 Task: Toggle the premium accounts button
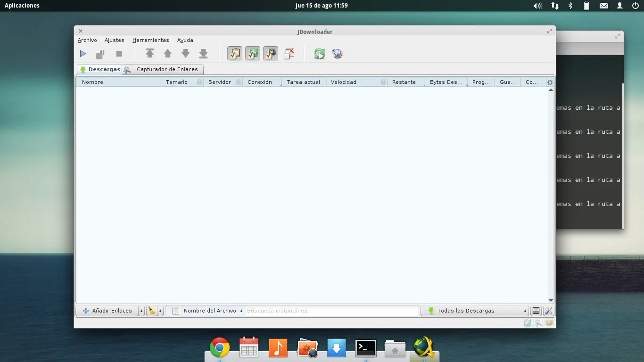[x=271, y=54]
